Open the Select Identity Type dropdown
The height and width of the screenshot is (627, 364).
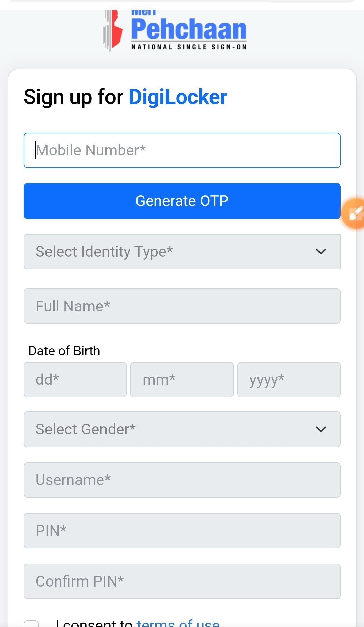182,252
